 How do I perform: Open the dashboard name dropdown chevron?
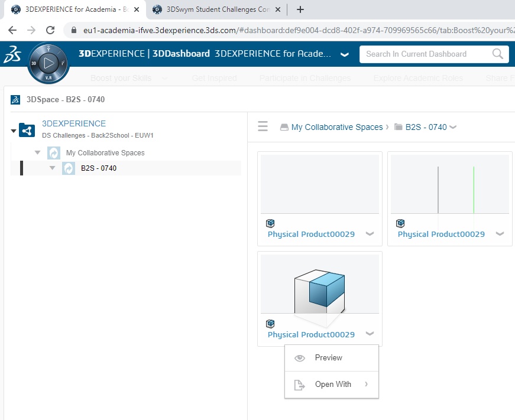345,54
